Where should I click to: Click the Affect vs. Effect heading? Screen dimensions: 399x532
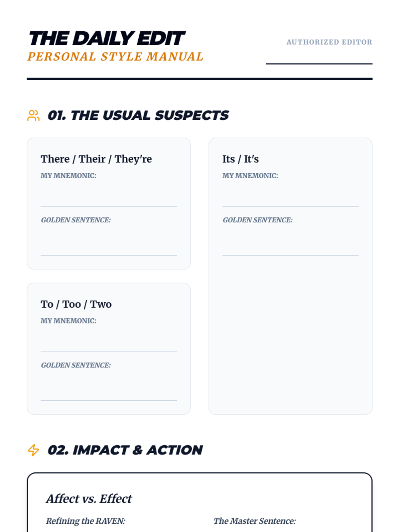pyautogui.click(x=89, y=499)
